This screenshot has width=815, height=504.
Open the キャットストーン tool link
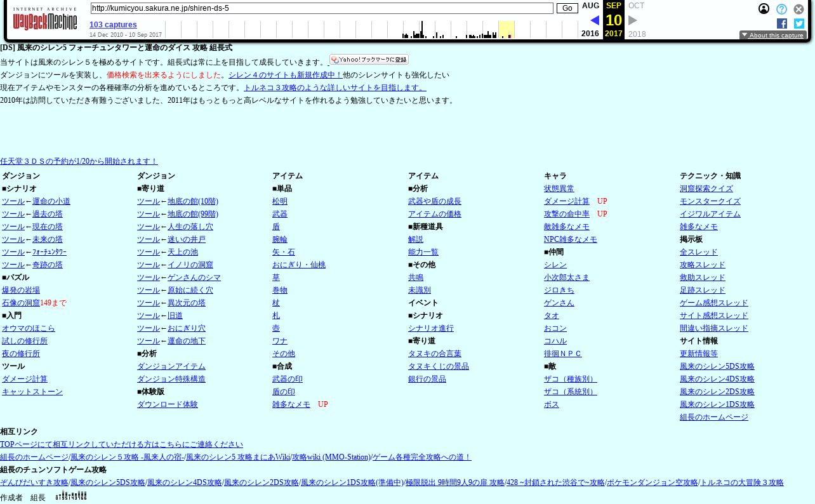pos(32,392)
